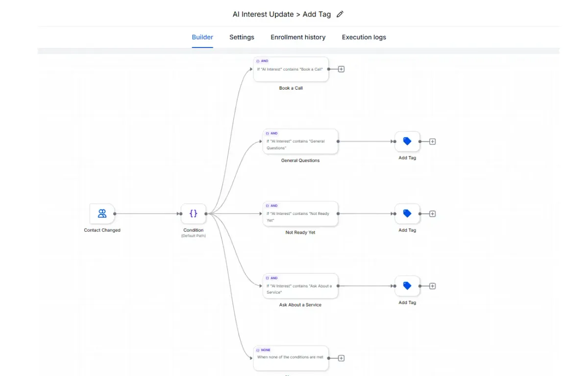Viewport: 588px width, 376px height.
Task: Add a step after Not Ready Yet Add Tag
Action: click(x=433, y=213)
